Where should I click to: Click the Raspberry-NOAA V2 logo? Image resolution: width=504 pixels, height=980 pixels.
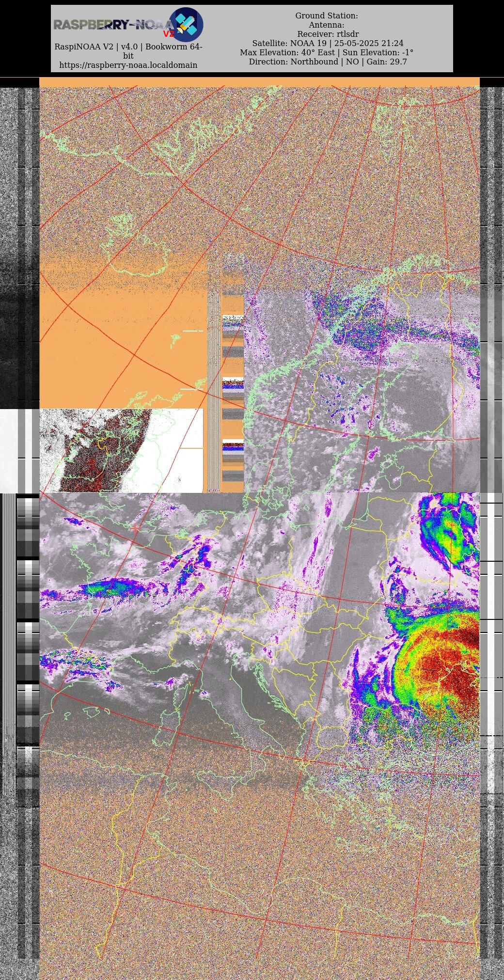[x=128, y=24]
